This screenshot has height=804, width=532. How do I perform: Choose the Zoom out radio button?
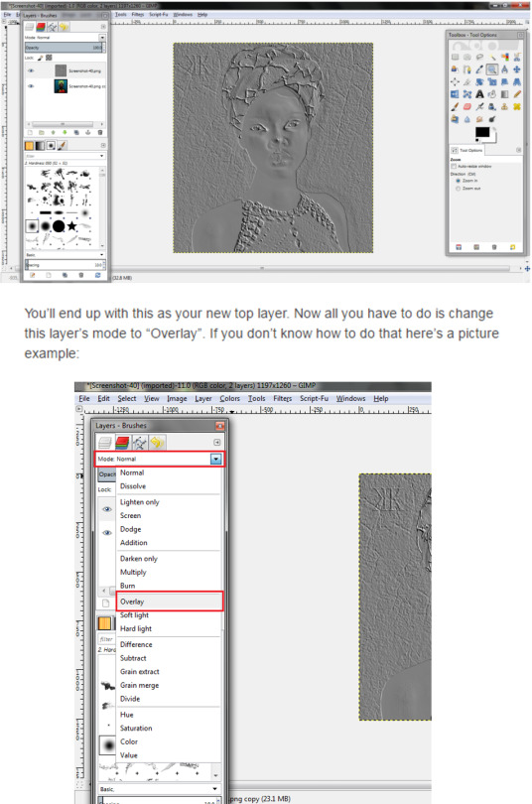pos(459,189)
